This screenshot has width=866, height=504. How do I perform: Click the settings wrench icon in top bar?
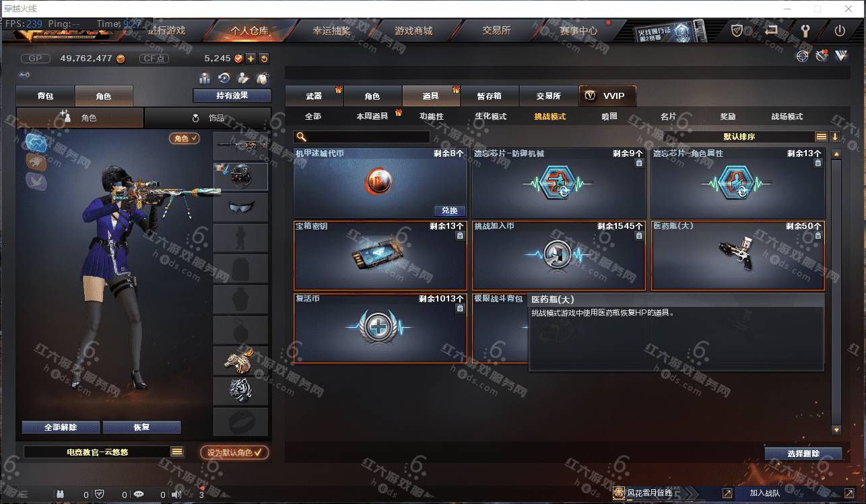click(x=805, y=31)
